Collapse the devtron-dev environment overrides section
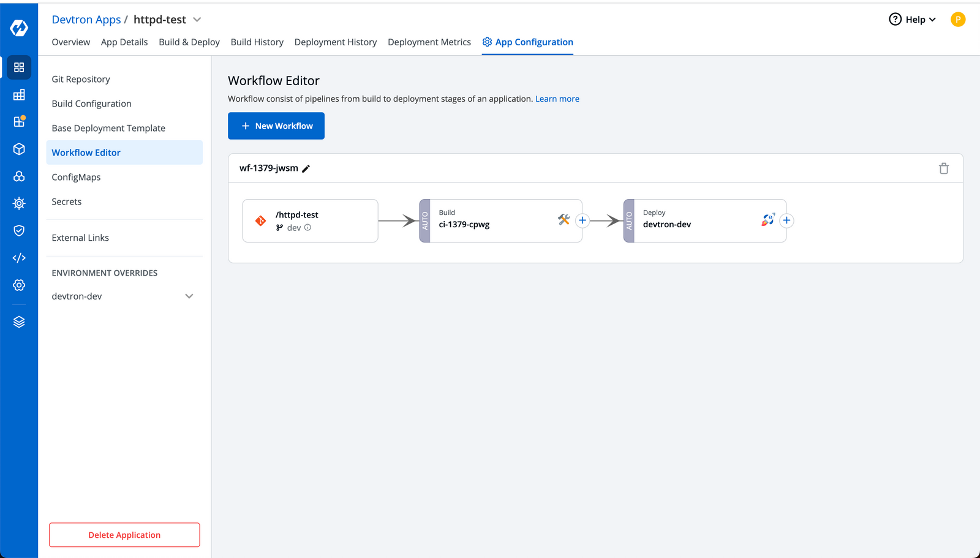Screen dimensions: 980x558 pos(190,296)
